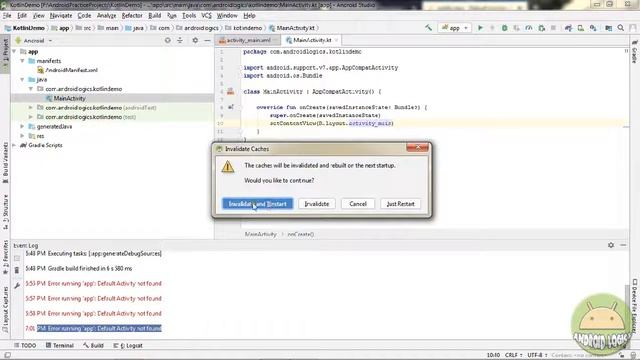
Task: Click Cancel in Invalidate Caches dialog
Action: (358, 204)
